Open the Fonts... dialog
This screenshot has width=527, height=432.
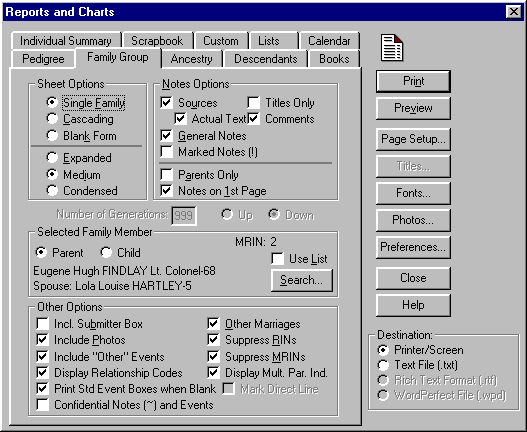[x=413, y=193]
